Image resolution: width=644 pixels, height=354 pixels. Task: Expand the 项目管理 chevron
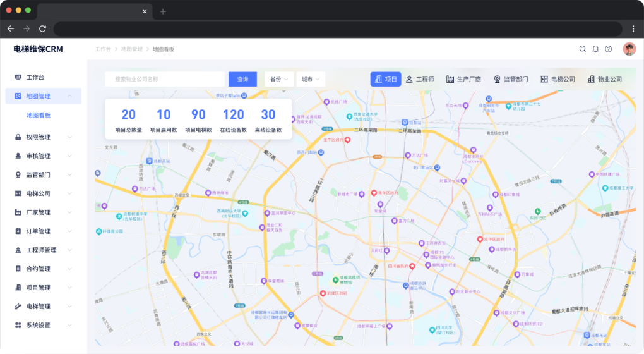pyautogui.click(x=69, y=288)
